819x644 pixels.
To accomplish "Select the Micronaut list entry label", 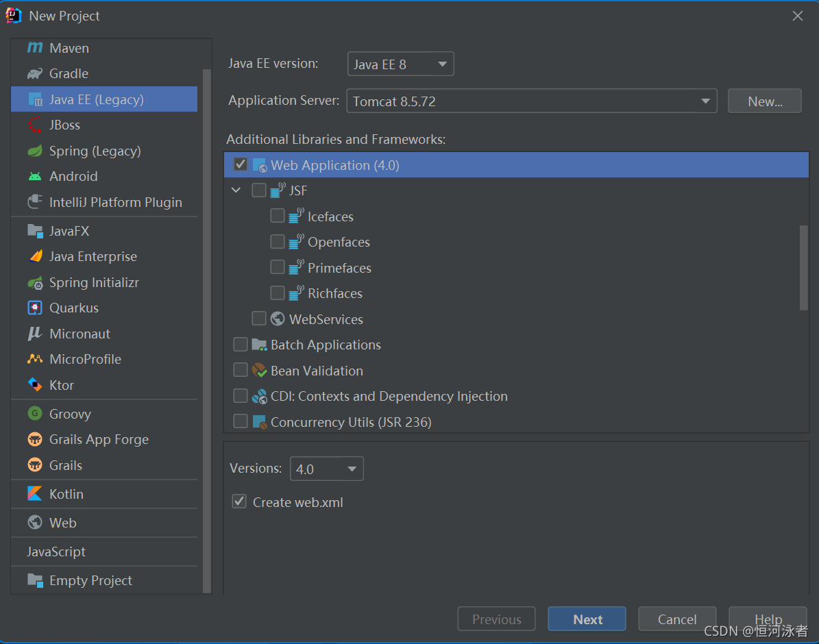I will (80, 334).
